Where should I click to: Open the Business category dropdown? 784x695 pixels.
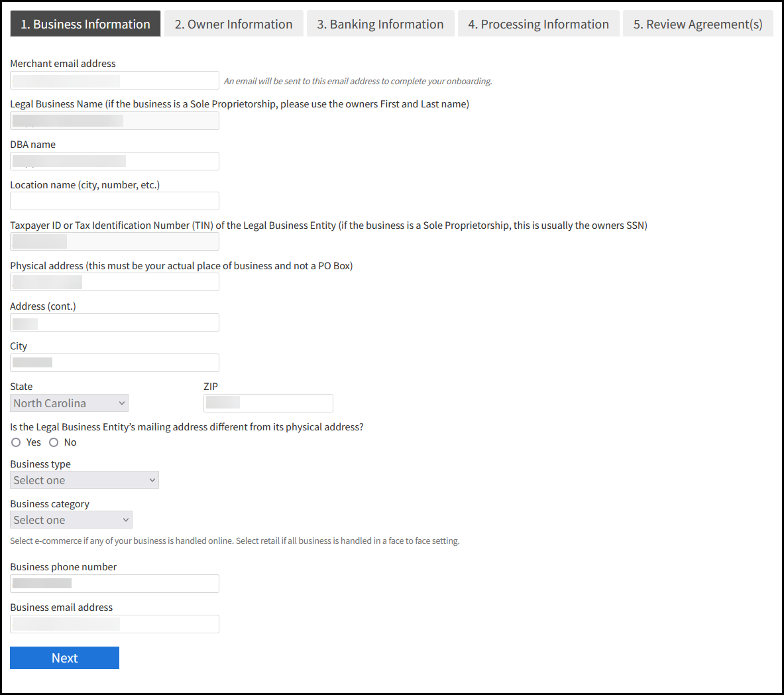71,519
